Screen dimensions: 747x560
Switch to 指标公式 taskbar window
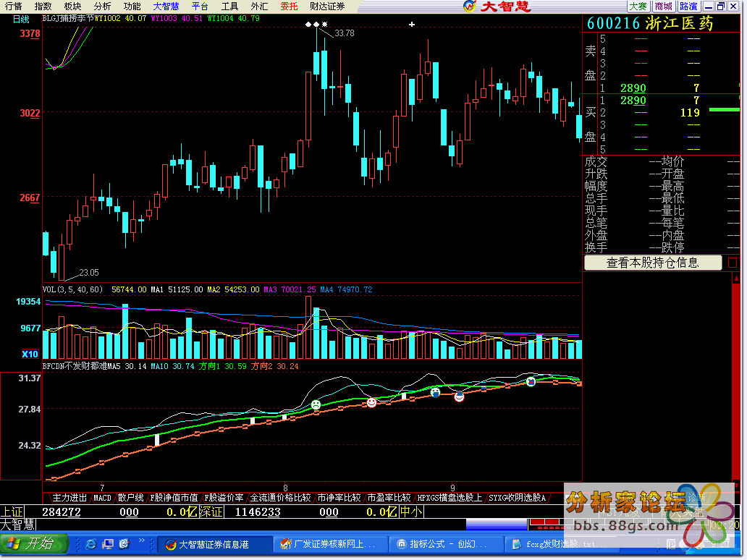pos(445,544)
